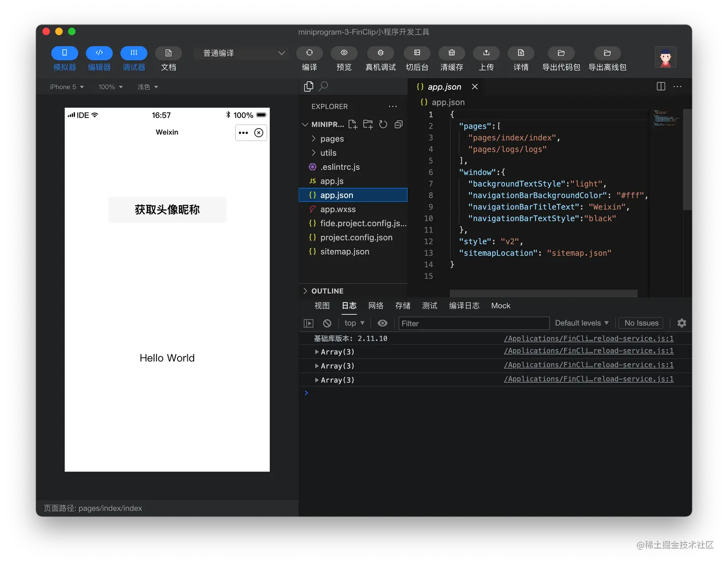Tap the 获取头像昵称 button in simulator
This screenshot has height=564, width=728.
coord(167,210)
